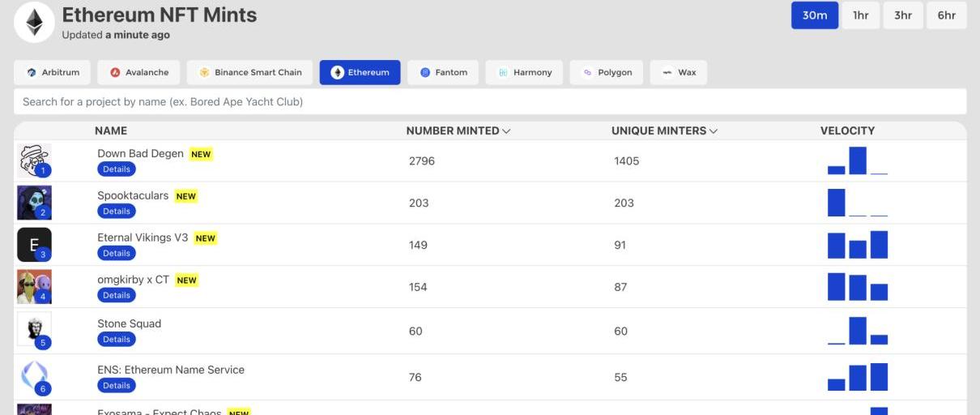Click the ENS Ethereum Name Service logo
Screen dimensions: 980x415
[34, 377]
